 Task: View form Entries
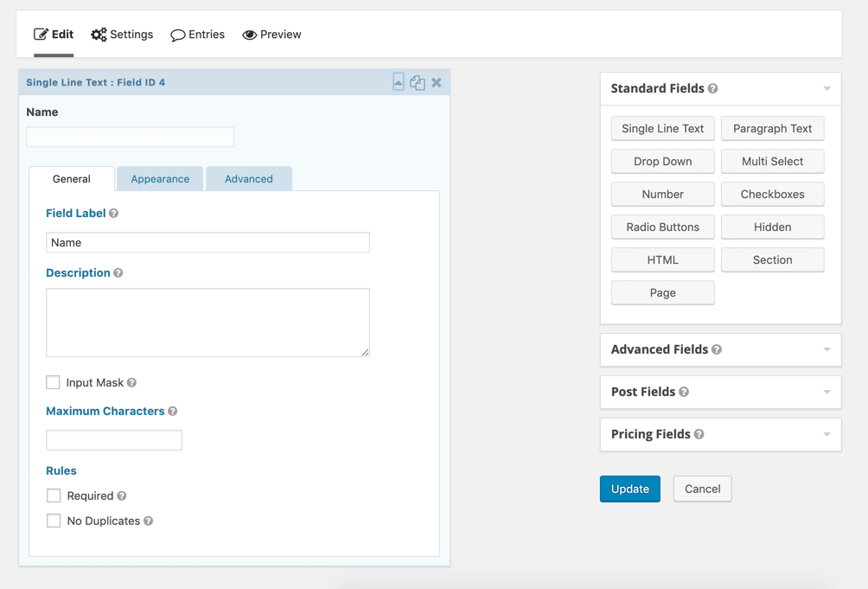click(x=198, y=35)
